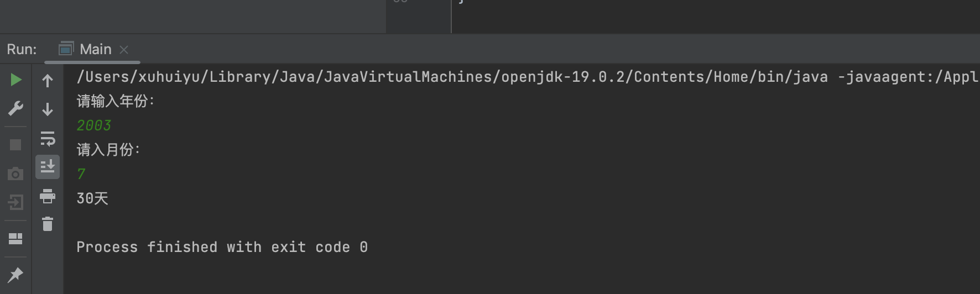Close the Main run tab
Screen dimensions: 980x294
click(124, 50)
